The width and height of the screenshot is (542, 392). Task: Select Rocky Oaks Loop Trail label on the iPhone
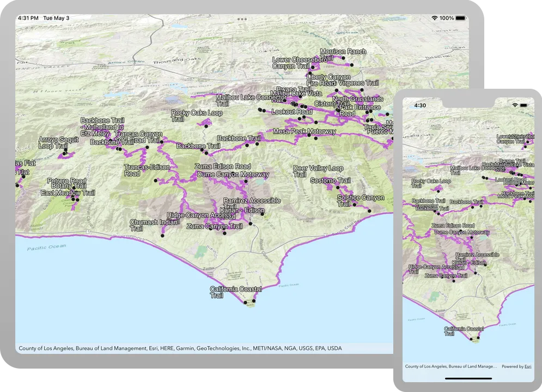point(431,183)
